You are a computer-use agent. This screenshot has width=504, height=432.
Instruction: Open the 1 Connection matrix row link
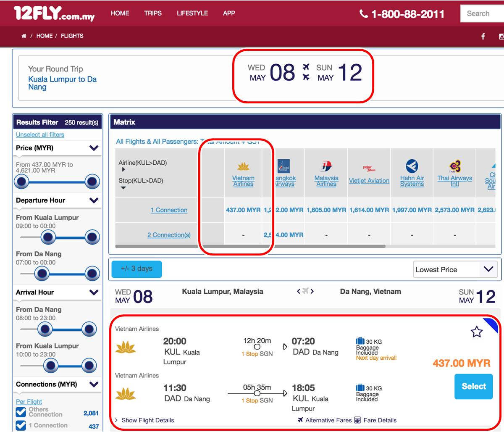point(169,210)
